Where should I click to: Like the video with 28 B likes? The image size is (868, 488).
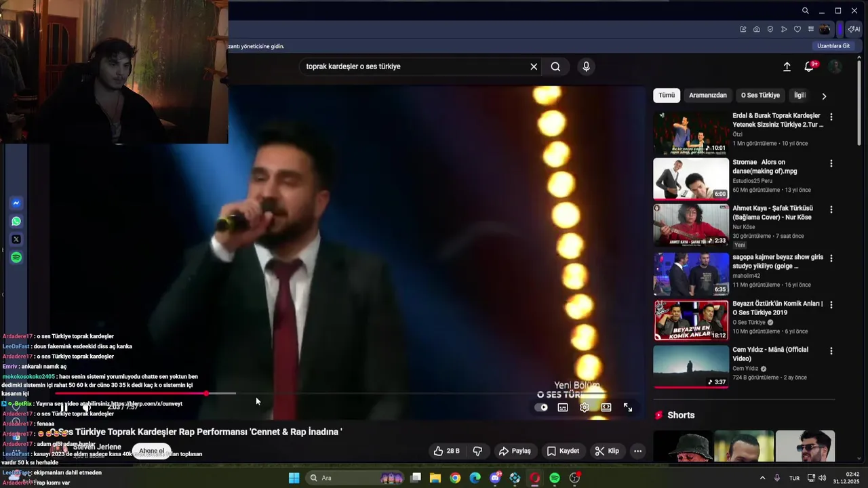click(447, 451)
